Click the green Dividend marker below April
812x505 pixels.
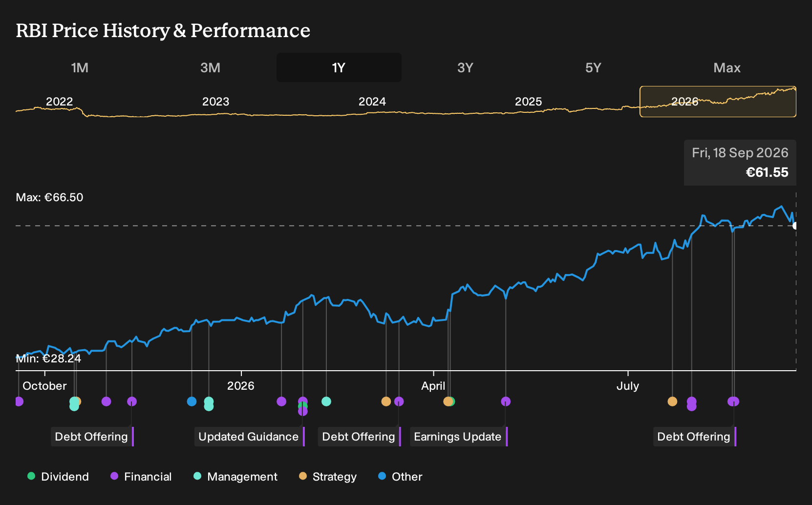point(452,401)
